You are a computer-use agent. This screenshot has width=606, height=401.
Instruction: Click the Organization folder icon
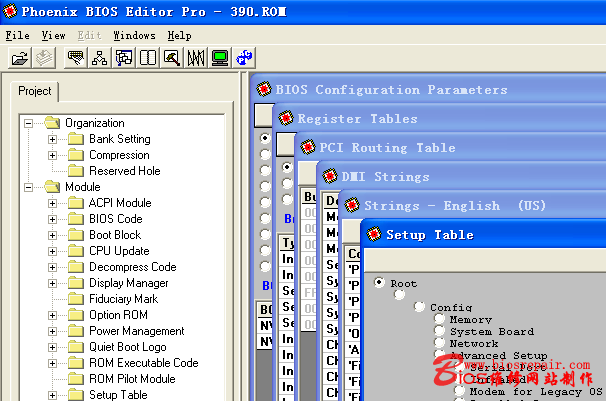(x=52, y=123)
